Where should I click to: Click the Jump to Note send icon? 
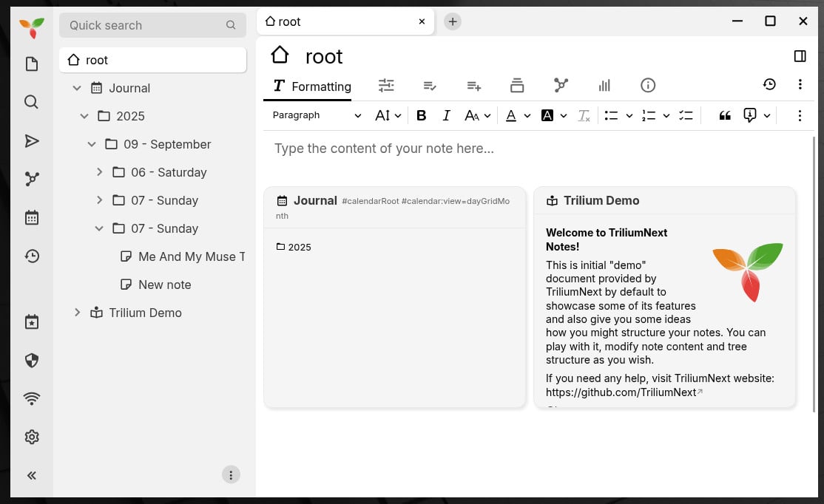click(31, 141)
